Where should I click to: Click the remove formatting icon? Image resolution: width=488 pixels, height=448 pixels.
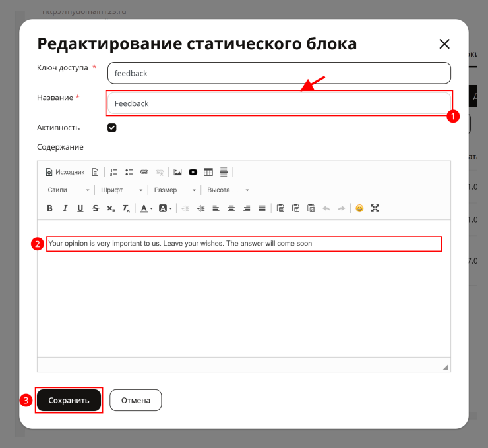tap(126, 208)
